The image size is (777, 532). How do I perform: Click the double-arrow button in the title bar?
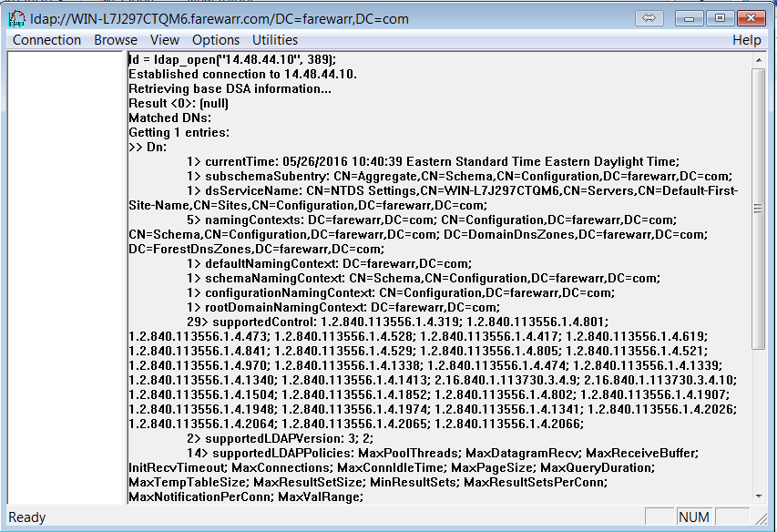[649, 18]
